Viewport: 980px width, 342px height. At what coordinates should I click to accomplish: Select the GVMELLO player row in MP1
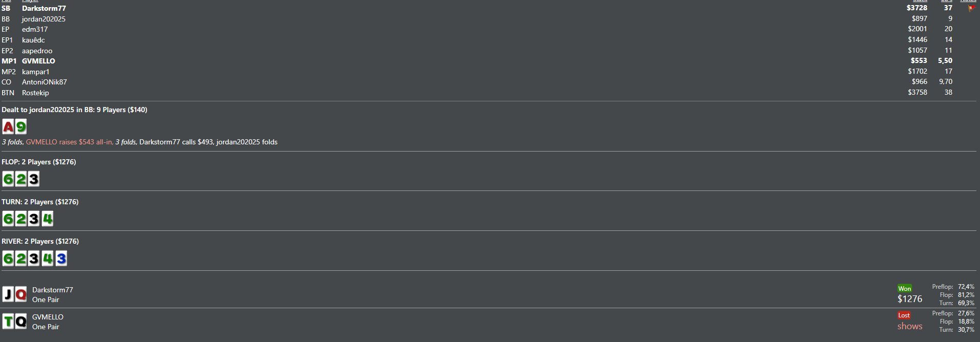click(489, 61)
